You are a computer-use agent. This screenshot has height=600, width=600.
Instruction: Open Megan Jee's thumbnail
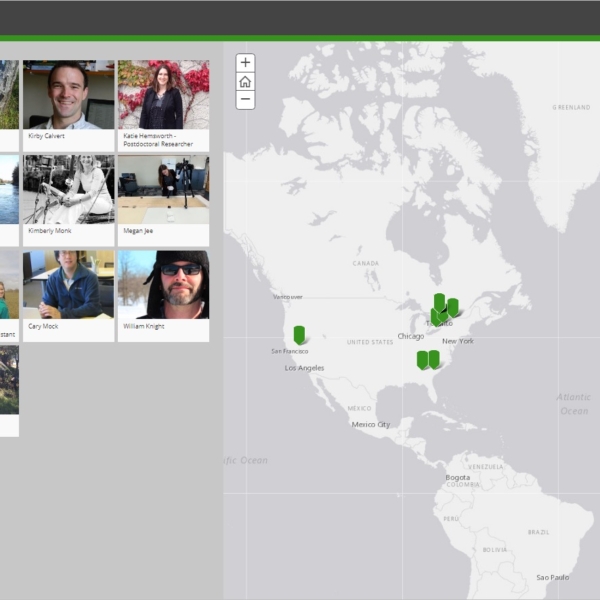pyautogui.click(x=163, y=189)
